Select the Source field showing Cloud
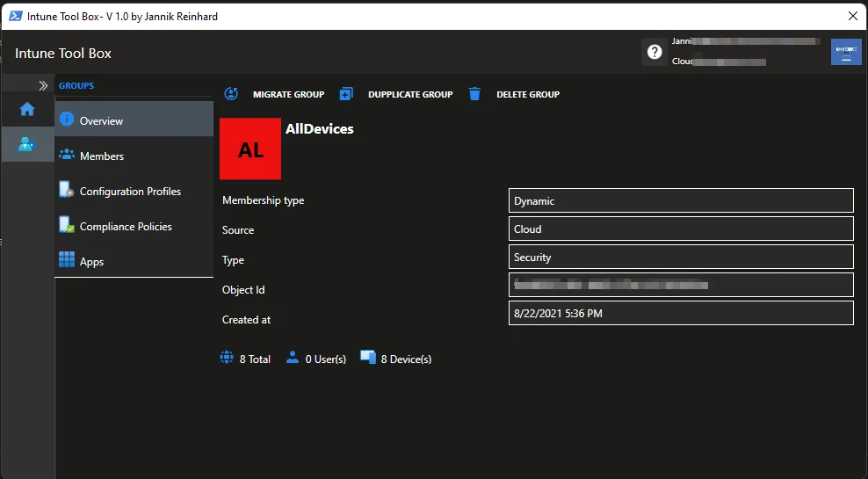The width and height of the screenshot is (868, 479). point(681,229)
